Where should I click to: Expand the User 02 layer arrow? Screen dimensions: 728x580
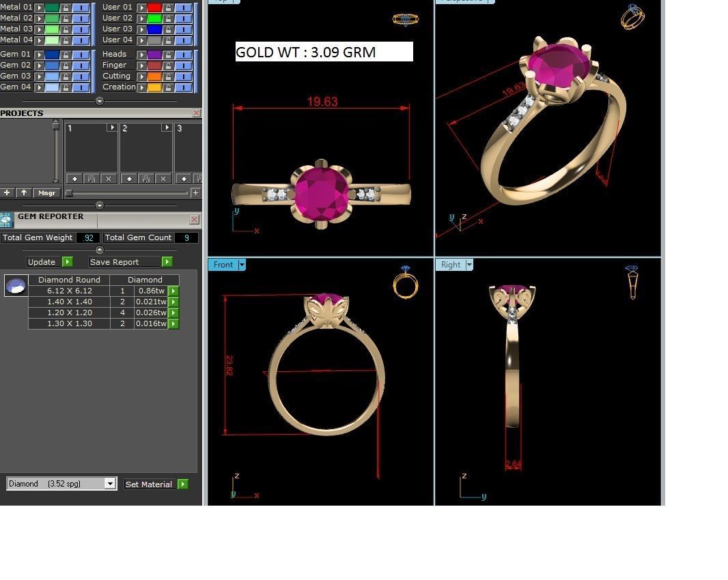141,18
